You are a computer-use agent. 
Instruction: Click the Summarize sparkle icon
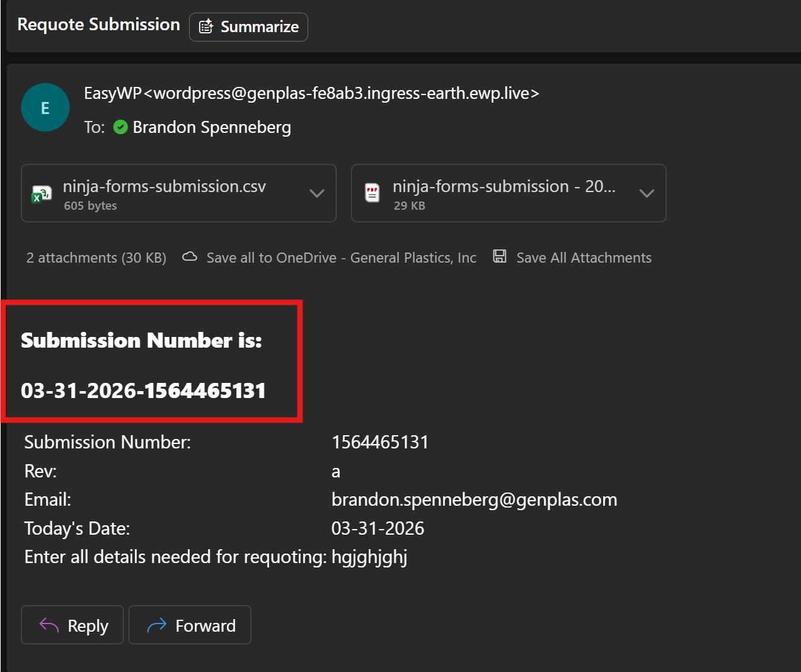206,27
